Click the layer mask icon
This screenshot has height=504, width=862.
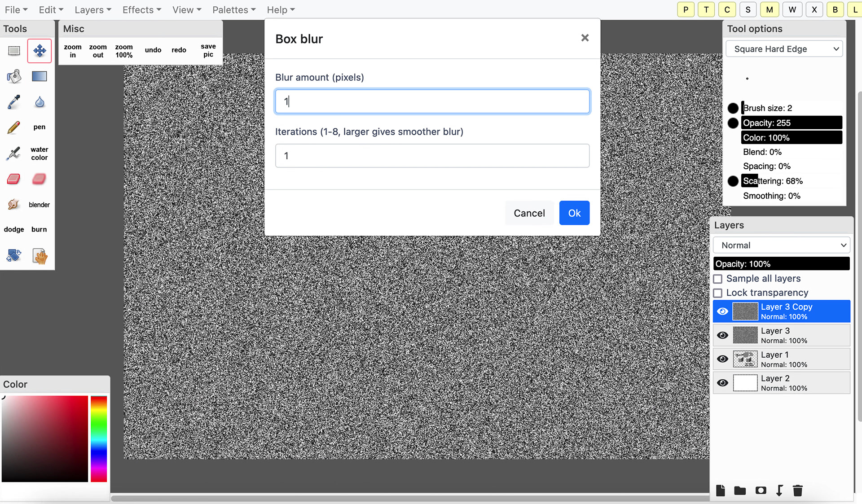coord(761,490)
